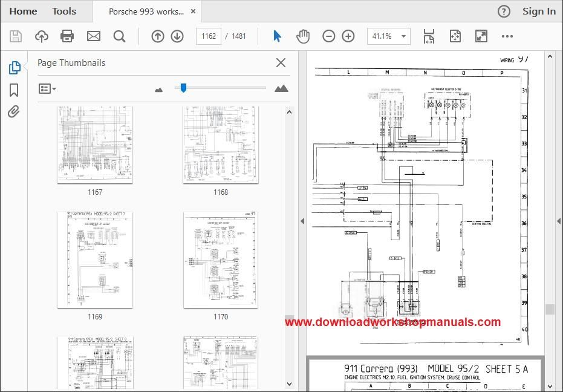Image resolution: width=563 pixels, height=392 pixels.
Task: Choose the Selection arrow tool
Action: pyautogui.click(x=277, y=36)
